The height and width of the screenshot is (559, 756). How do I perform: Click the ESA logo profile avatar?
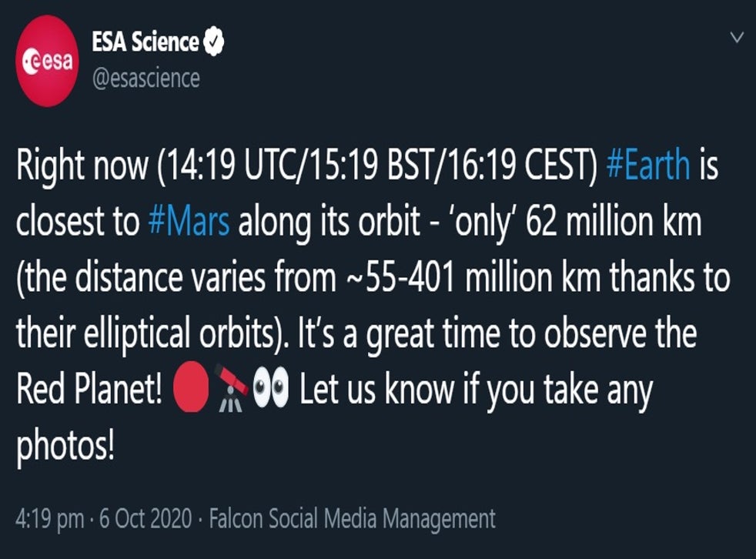tap(49, 60)
